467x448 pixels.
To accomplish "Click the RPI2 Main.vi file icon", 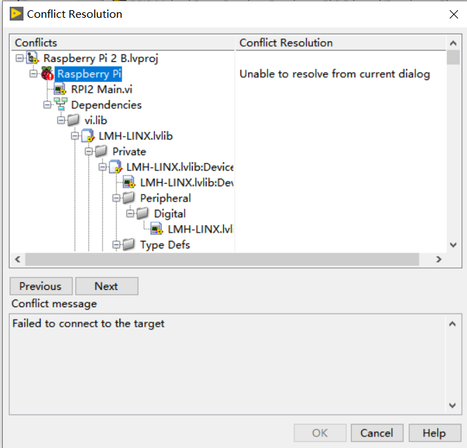I will click(x=60, y=89).
